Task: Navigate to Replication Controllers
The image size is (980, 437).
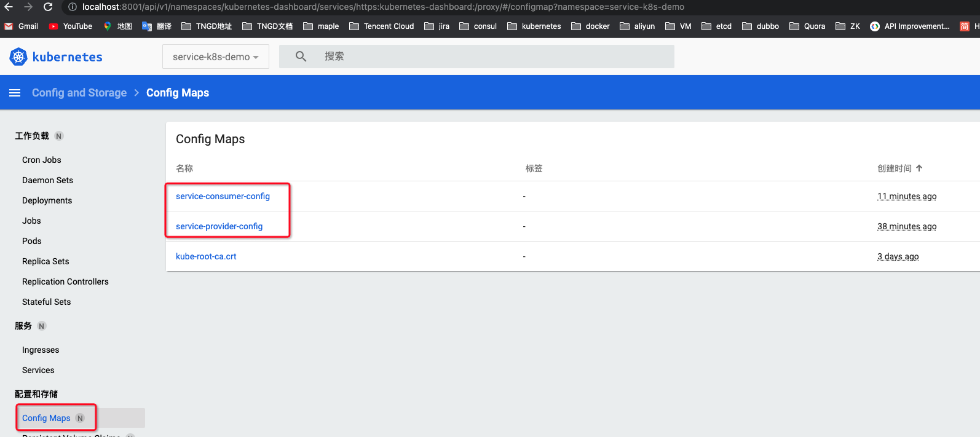Action: point(65,281)
